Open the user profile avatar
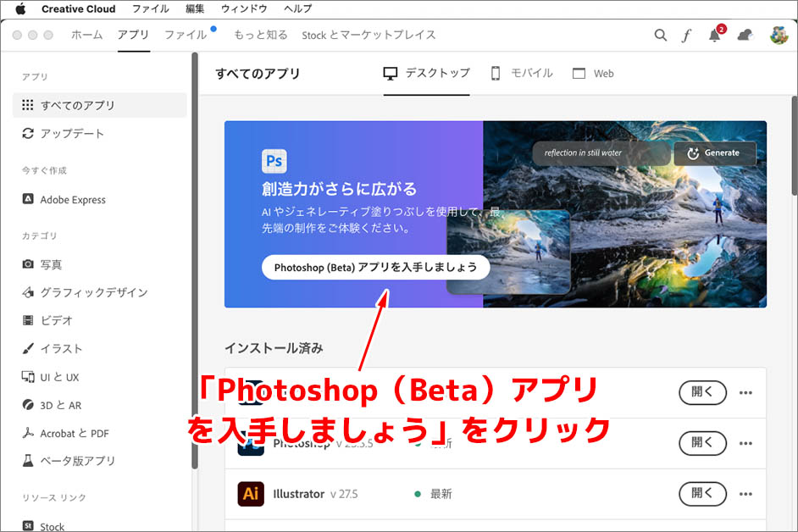 click(779, 36)
